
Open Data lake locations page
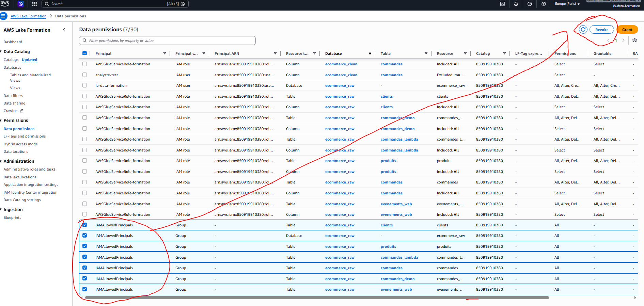[20, 177]
